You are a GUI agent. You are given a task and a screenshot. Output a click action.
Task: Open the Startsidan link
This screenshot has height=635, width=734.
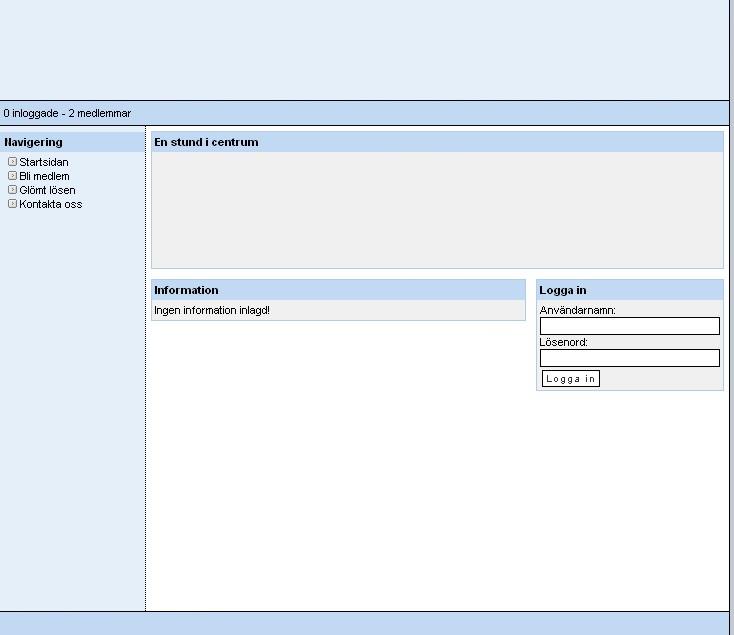(x=44, y=162)
